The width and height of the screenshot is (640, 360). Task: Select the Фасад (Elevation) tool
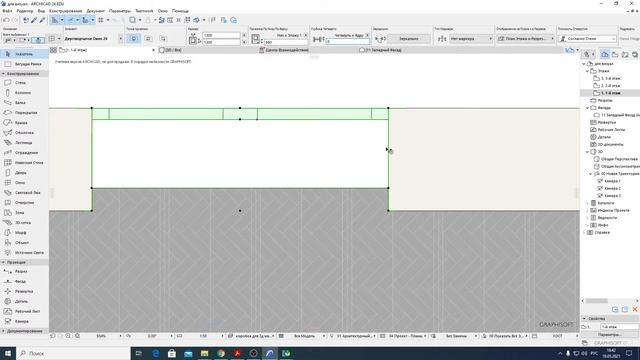tap(24, 281)
